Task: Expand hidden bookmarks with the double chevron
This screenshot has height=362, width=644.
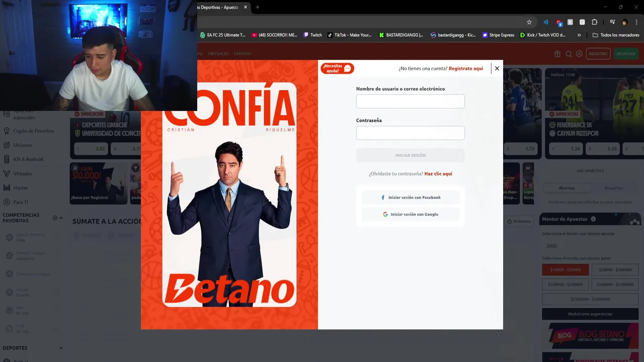Action: coord(579,35)
